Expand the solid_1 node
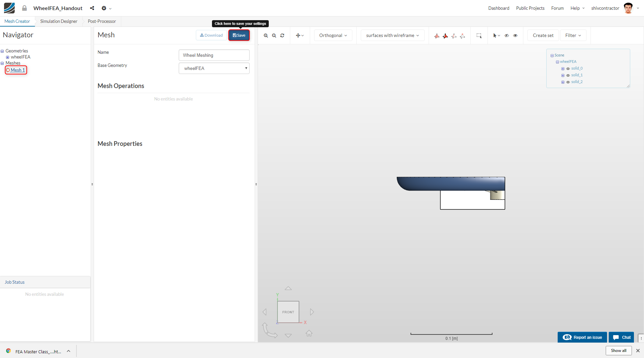644x358 pixels. click(563, 75)
